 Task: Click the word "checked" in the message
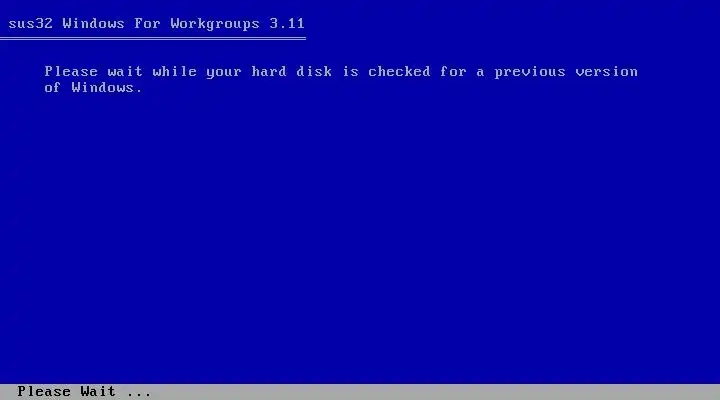399,72
